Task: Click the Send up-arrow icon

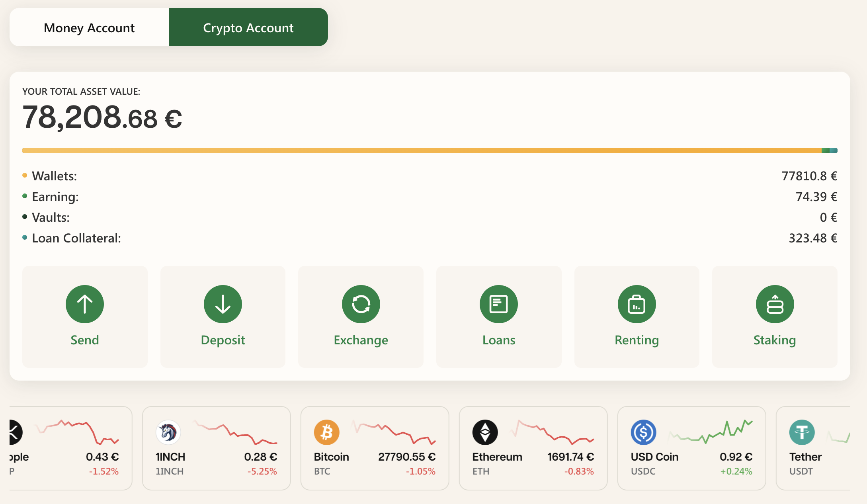Action: click(x=85, y=304)
